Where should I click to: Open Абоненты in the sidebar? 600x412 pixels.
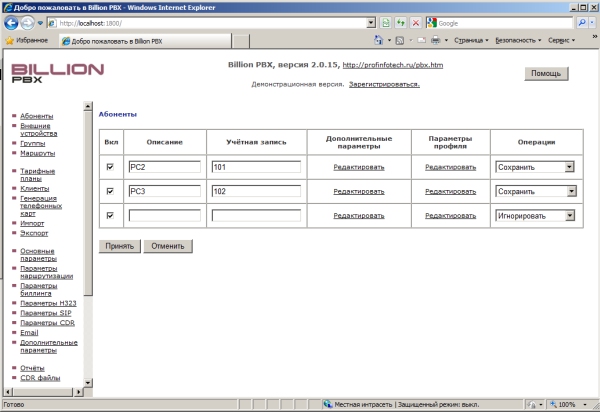(37, 116)
